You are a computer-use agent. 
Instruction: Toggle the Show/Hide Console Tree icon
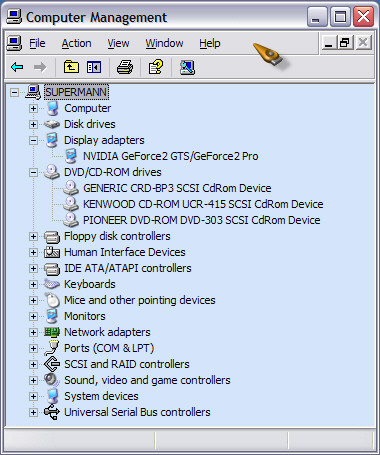(x=94, y=67)
